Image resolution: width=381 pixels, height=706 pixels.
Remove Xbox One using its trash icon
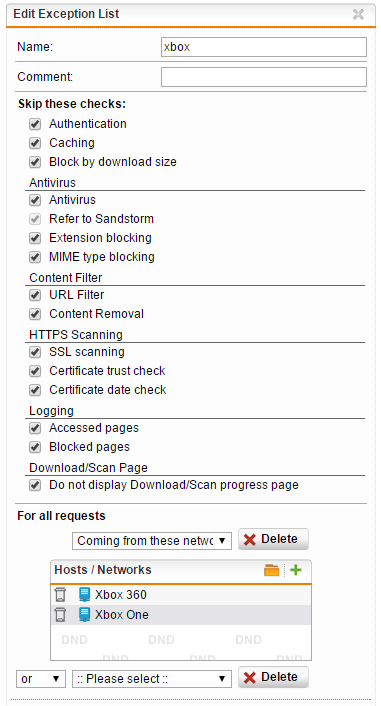click(60, 615)
